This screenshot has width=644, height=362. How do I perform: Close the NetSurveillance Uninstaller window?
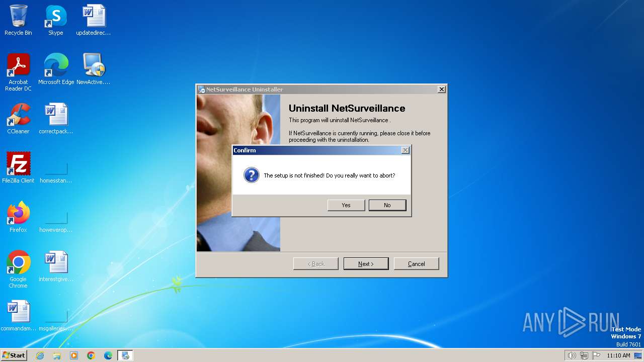441,89
